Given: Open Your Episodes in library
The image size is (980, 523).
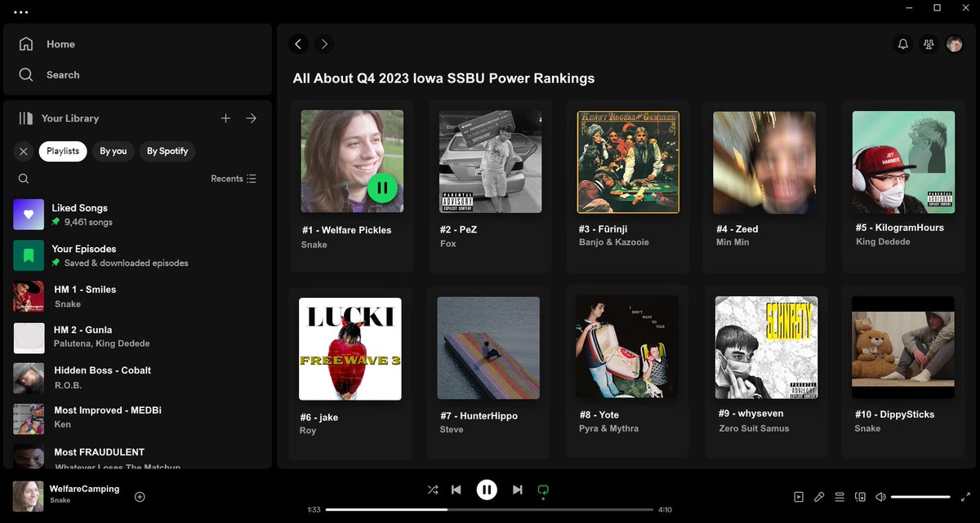Looking at the screenshot, I should click(137, 255).
